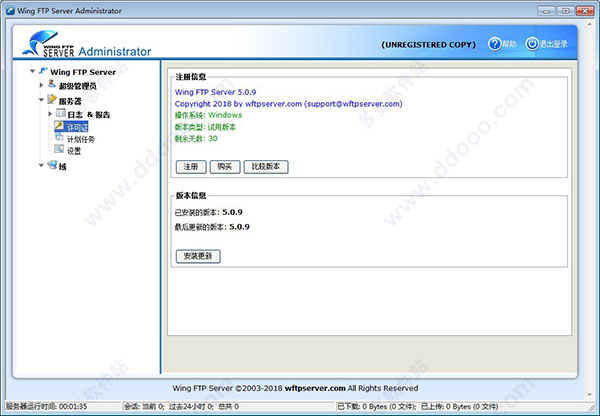Click (UNREGISTERED COPY) text in header
Screen dimensions: 600x416
pos(429,45)
